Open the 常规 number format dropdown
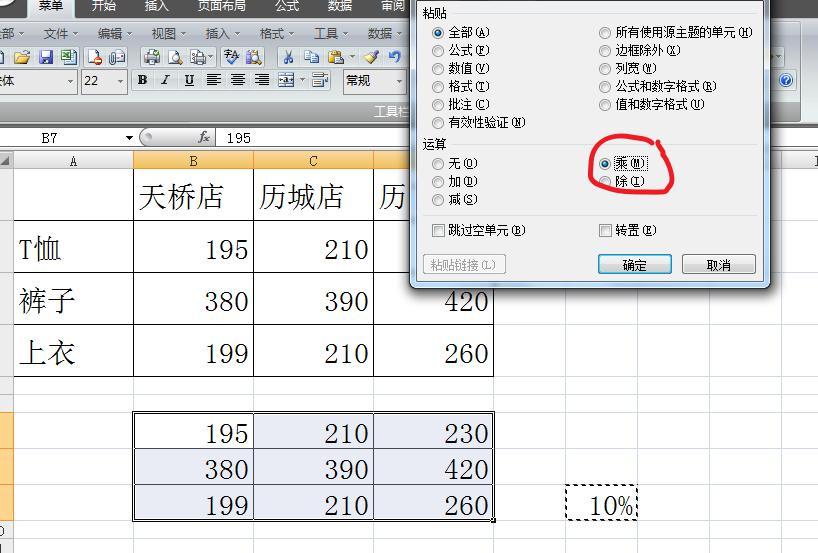The height and width of the screenshot is (553, 818). coord(399,81)
